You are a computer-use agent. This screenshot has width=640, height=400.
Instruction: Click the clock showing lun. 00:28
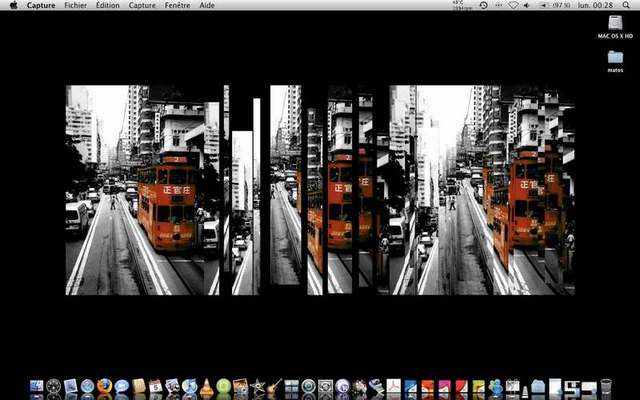point(595,5)
